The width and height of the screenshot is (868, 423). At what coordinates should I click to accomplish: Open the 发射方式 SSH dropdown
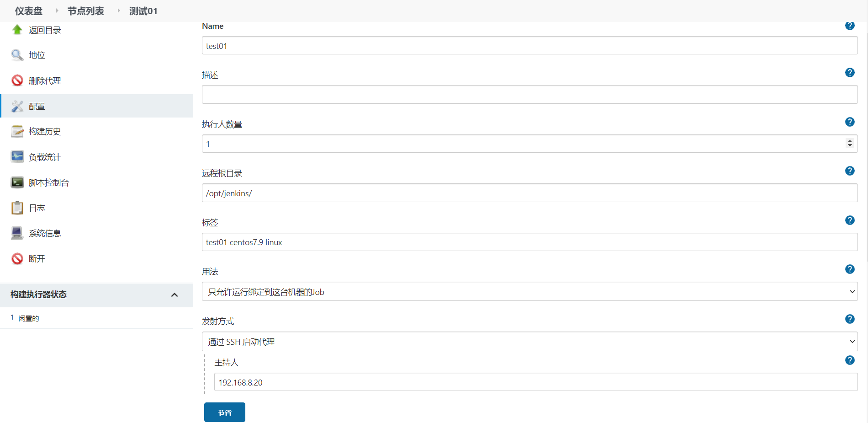(529, 342)
